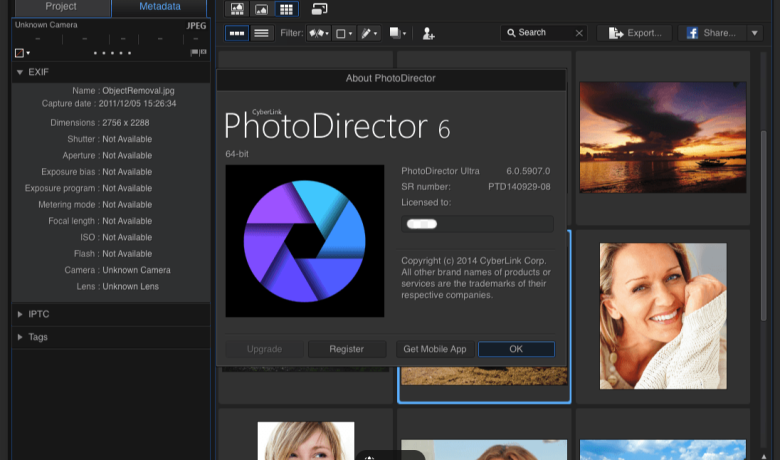Click the Unknown Lens value
Viewport: 780px width, 460px height.
tap(130, 286)
